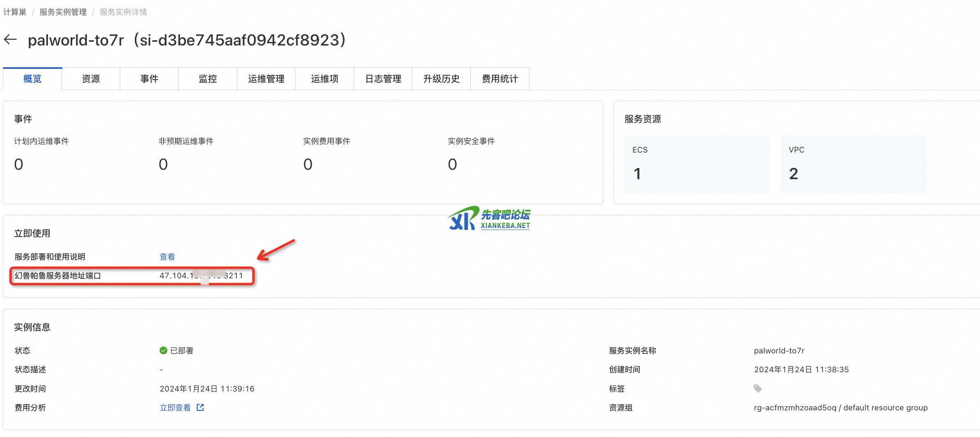Click the tag icon next to 标签
Screen dimensions: 980x437
(x=758, y=389)
